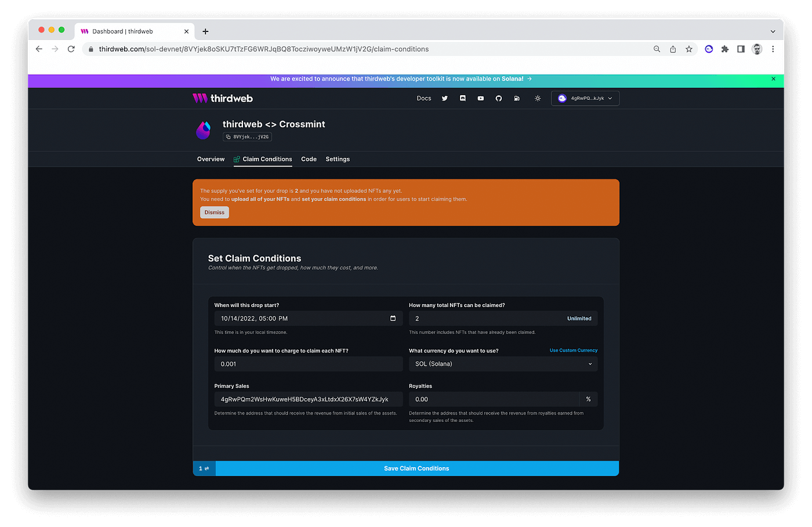Click 'This time is in your local timezone.' note

251,333
